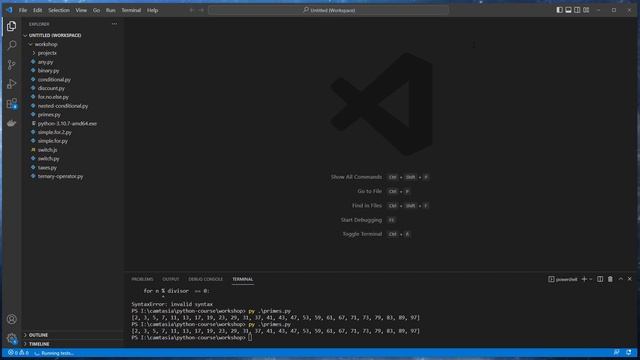Click the command center search box
Viewport: 640px width, 360px height.
(x=329, y=10)
